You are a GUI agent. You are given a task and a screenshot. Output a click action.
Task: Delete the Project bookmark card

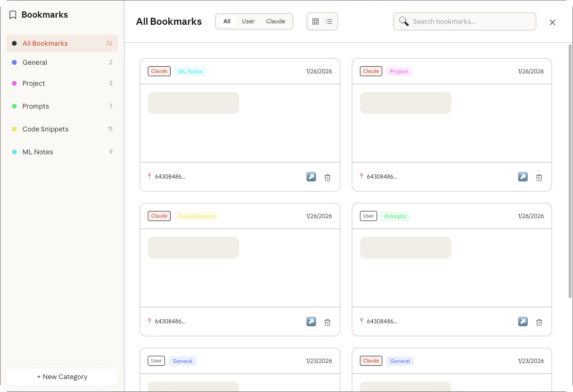coord(539,177)
